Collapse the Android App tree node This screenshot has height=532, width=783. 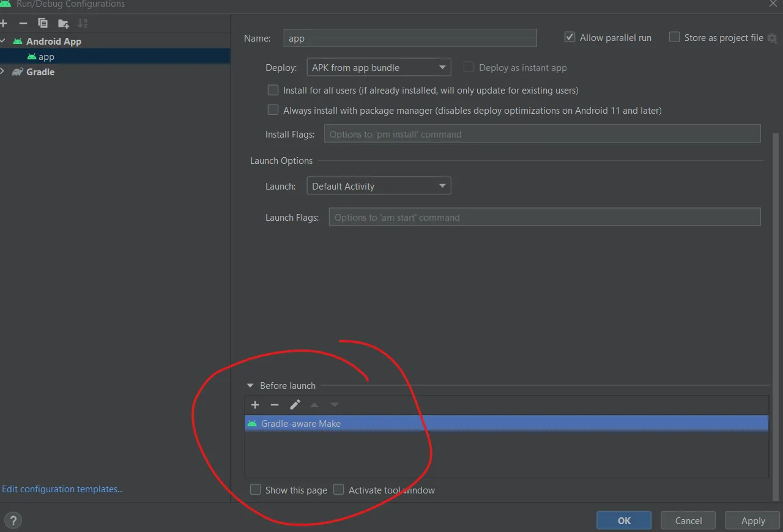(3, 41)
